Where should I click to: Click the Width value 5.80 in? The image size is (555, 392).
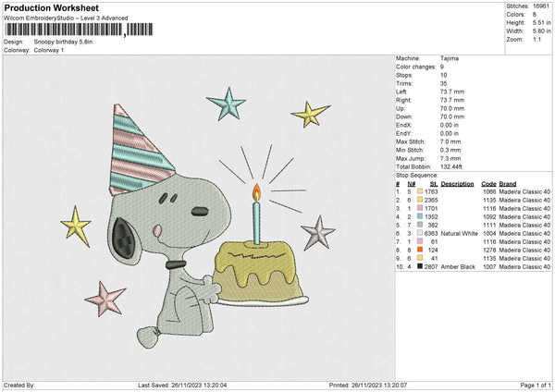coord(541,31)
